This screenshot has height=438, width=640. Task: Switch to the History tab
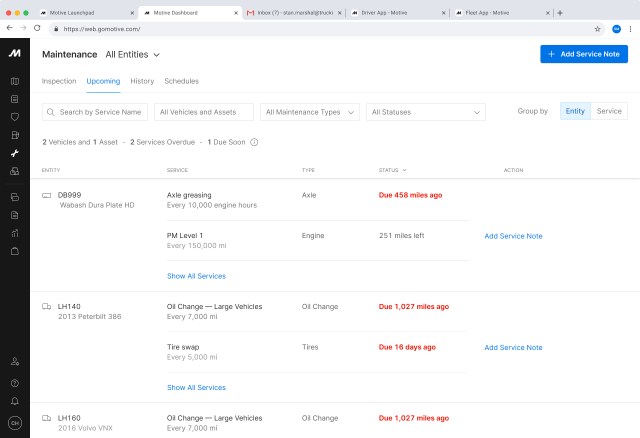click(142, 81)
